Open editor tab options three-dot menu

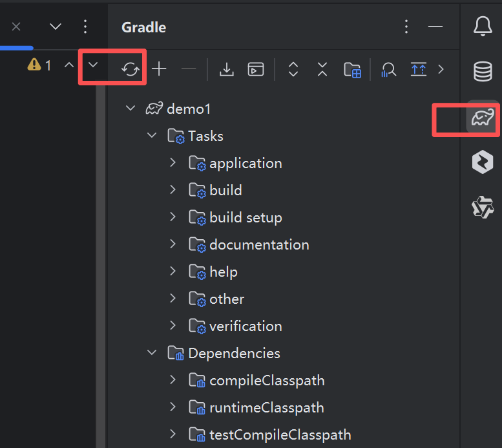click(x=85, y=27)
